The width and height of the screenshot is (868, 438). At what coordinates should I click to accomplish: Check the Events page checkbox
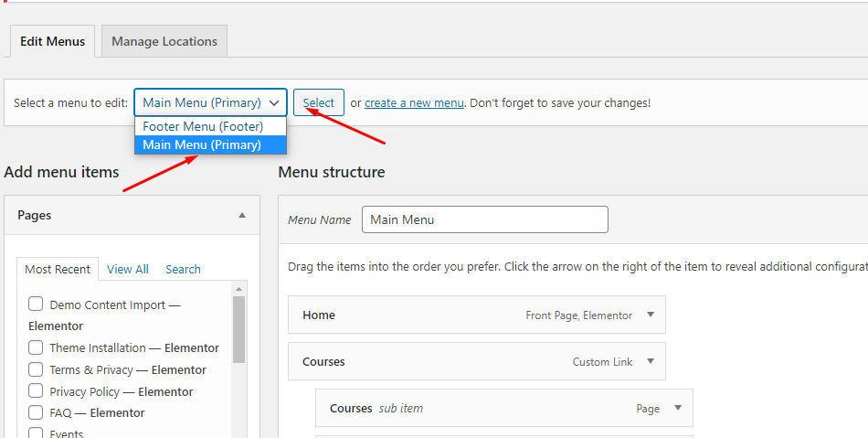tap(36, 433)
